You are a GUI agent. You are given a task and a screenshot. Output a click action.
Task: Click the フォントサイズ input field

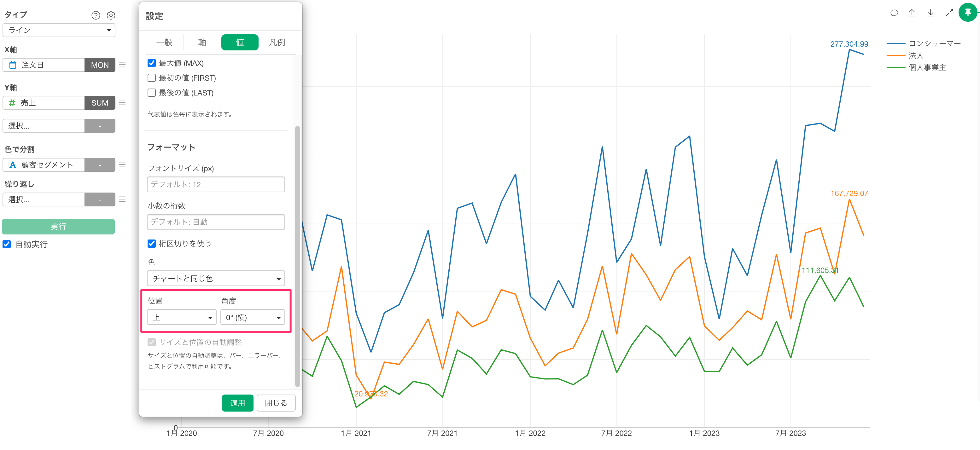coord(216,184)
